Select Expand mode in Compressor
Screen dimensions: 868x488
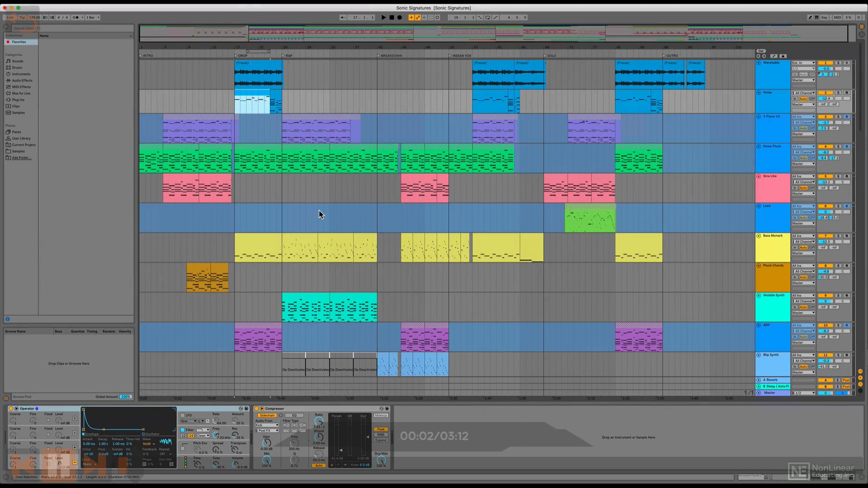(381, 440)
